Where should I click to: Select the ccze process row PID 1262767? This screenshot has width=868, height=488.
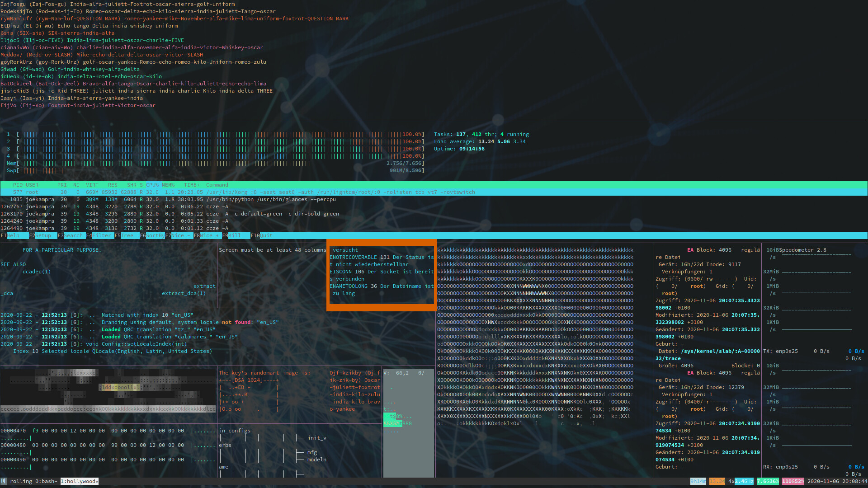tap(434, 206)
